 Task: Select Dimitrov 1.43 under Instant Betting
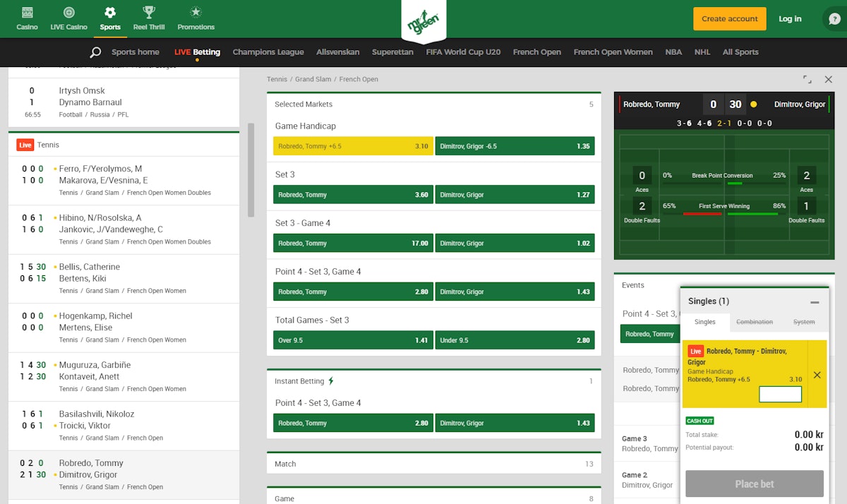515,424
